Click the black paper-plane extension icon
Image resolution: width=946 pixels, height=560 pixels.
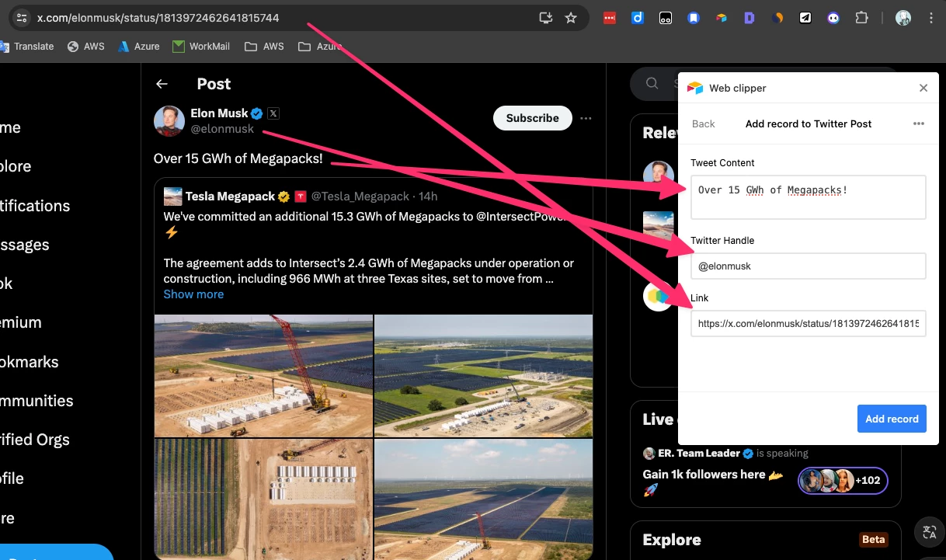click(x=806, y=18)
